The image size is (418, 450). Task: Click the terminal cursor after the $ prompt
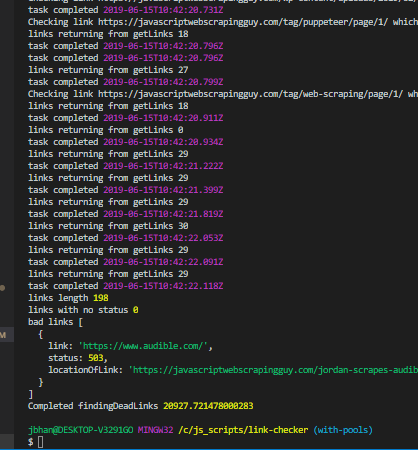[41, 442]
